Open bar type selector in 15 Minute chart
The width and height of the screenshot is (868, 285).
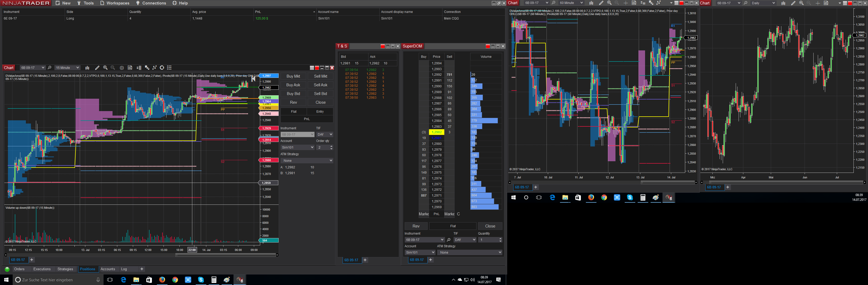point(87,68)
